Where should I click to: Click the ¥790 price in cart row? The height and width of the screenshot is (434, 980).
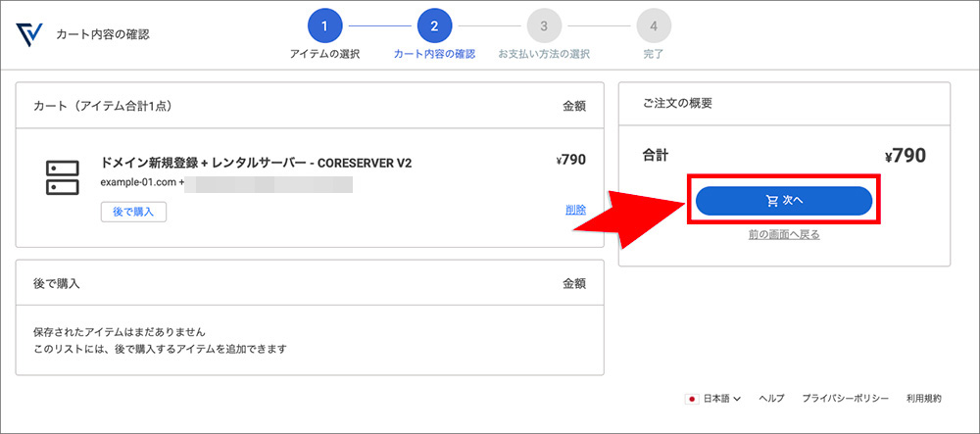tap(570, 160)
